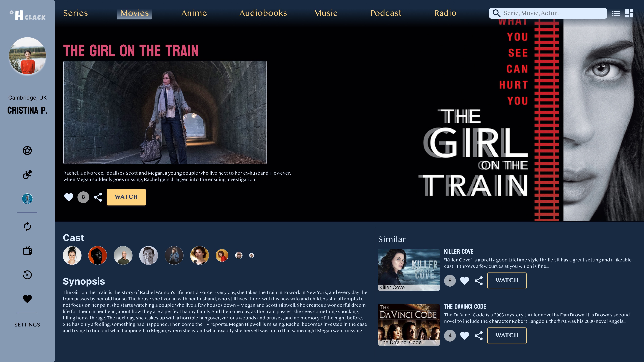Screen dimensions: 644x362
Task: Click the pacifier kids icon in sidebar
Action: click(x=27, y=175)
